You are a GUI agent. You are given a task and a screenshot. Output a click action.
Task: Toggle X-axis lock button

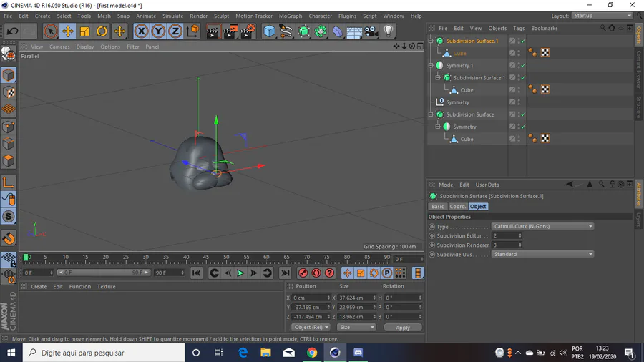coord(141,31)
